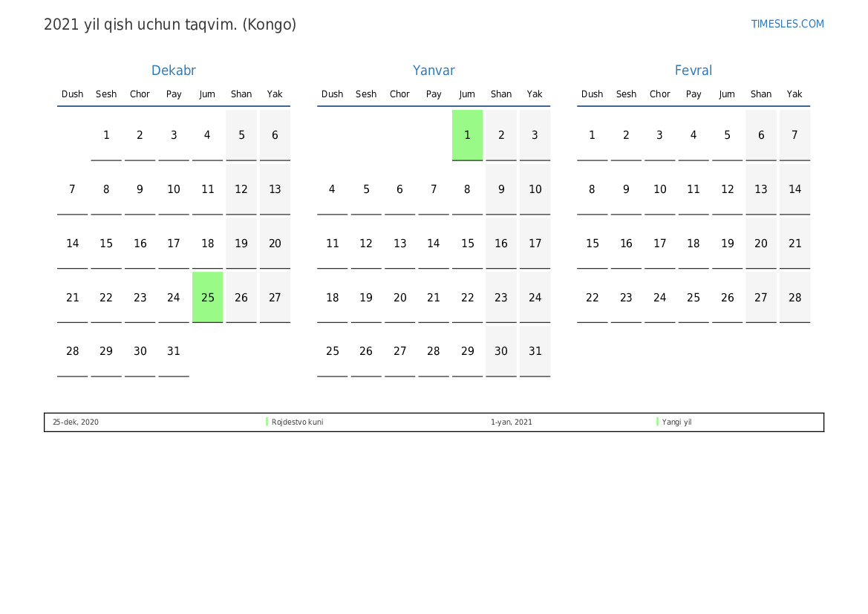Click highlighted January 1 holiday cell
868x614 pixels.
467,135
